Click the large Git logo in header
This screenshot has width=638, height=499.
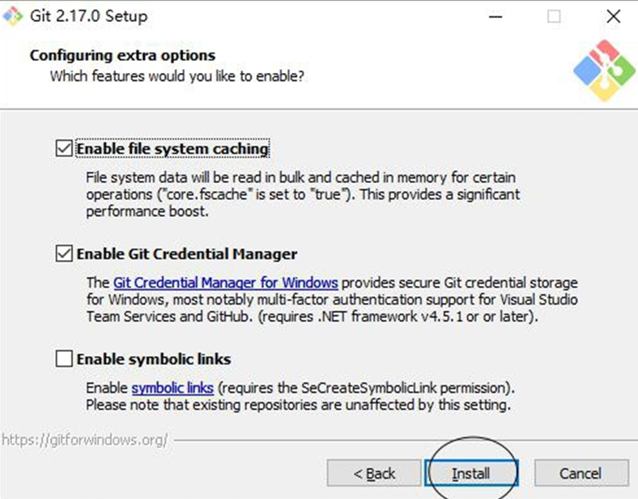[x=604, y=70]
